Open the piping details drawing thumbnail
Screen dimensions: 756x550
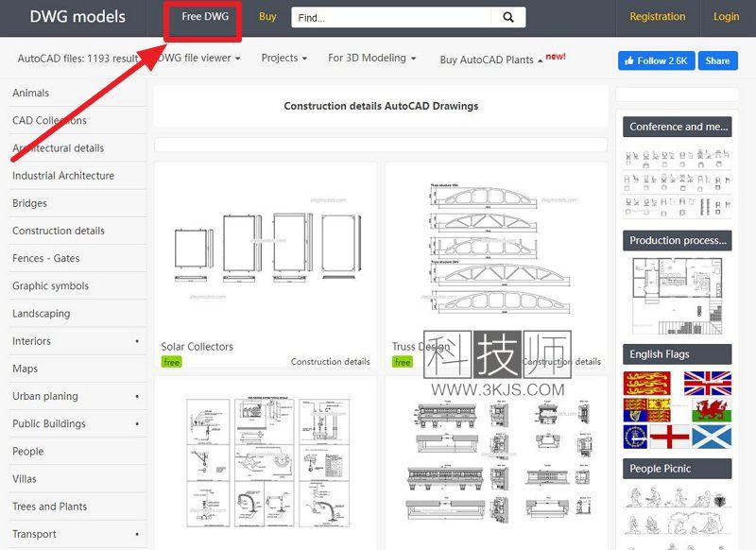(267, 462)
